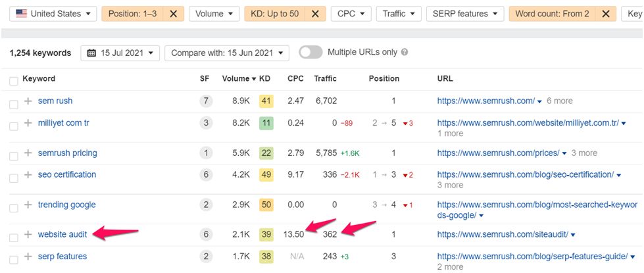
Task: Expand URL dropdown arrow for siteaudit URL
Action: click(x=573, y=235)
